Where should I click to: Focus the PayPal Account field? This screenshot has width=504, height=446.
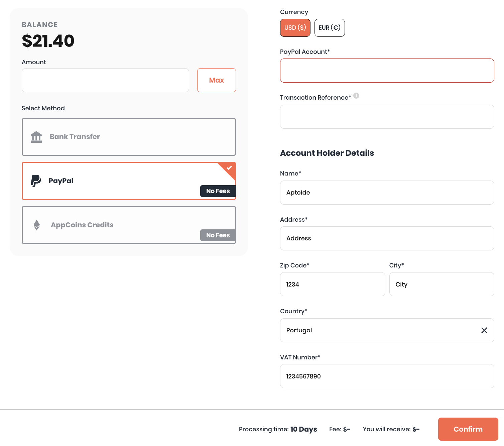click(387, 71)
